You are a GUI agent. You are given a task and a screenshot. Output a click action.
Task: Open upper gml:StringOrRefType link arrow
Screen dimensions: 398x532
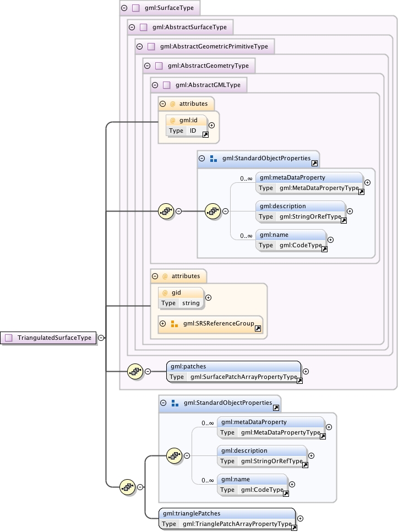pos(344,220)
